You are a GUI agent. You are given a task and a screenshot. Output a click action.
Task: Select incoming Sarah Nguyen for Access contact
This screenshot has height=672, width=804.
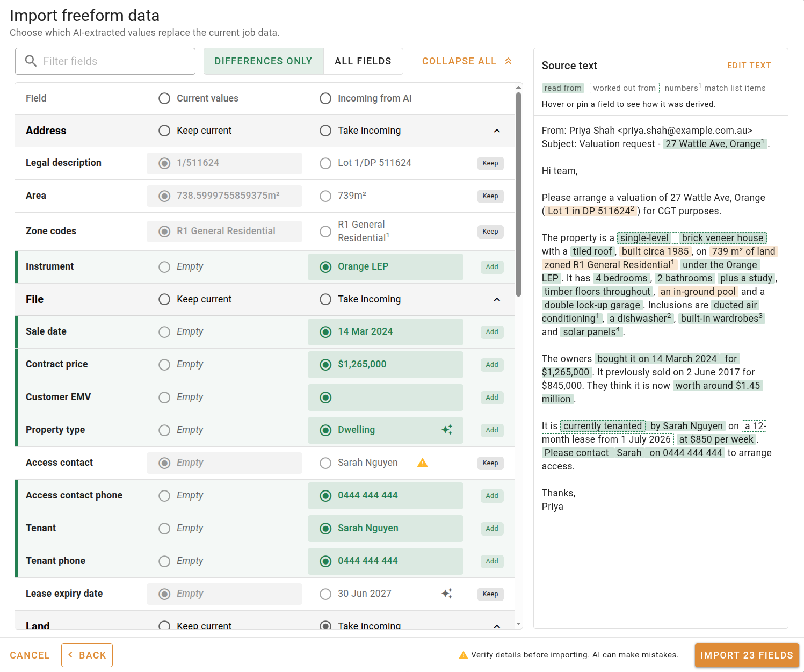point(325,463)
